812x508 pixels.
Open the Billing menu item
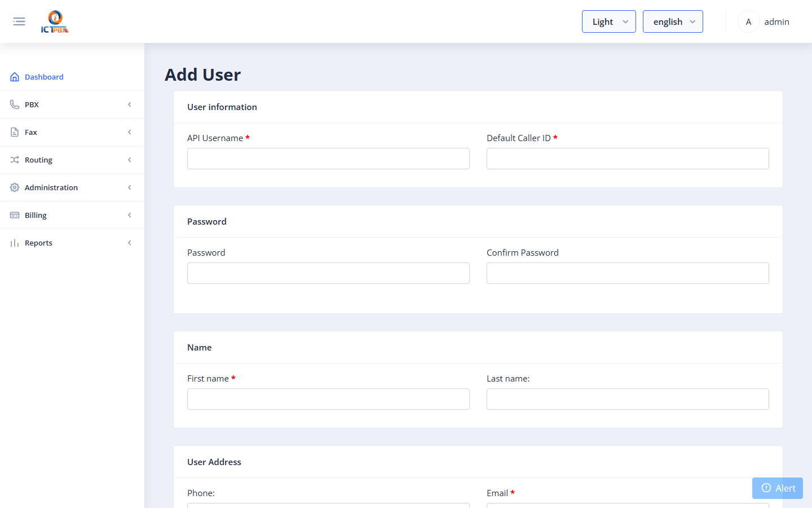click(72, 215)
